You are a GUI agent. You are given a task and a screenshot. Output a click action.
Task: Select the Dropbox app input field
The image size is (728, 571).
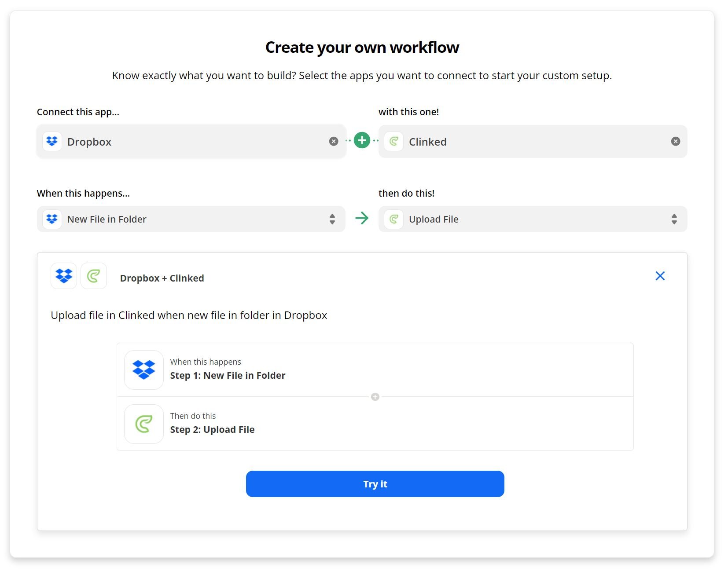coord(191,141)
